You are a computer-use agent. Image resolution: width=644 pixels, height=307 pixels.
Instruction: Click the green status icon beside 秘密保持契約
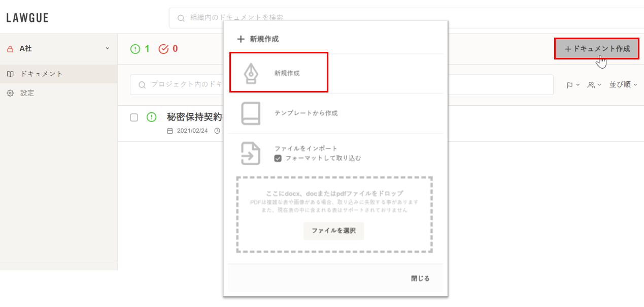pyautogui.click(x=151, y=117)
